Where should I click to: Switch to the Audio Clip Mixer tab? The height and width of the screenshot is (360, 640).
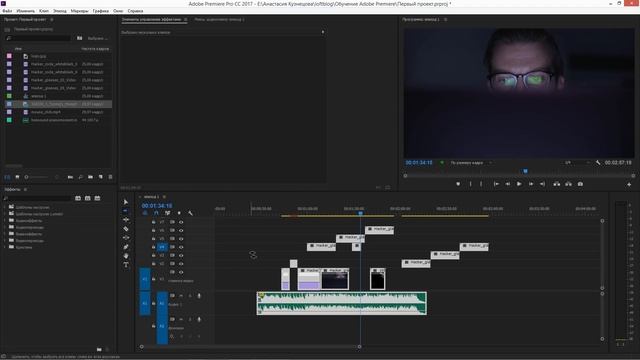(x=219, y=20)
